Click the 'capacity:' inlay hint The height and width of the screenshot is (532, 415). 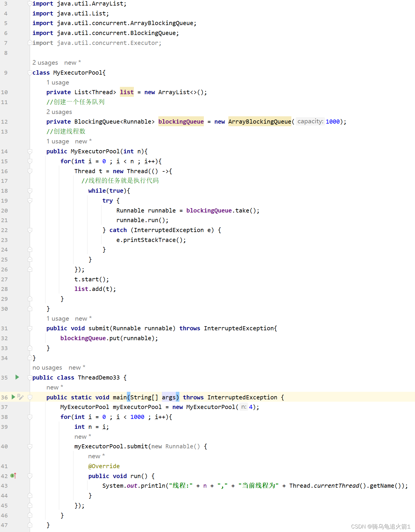click(310, 121)
